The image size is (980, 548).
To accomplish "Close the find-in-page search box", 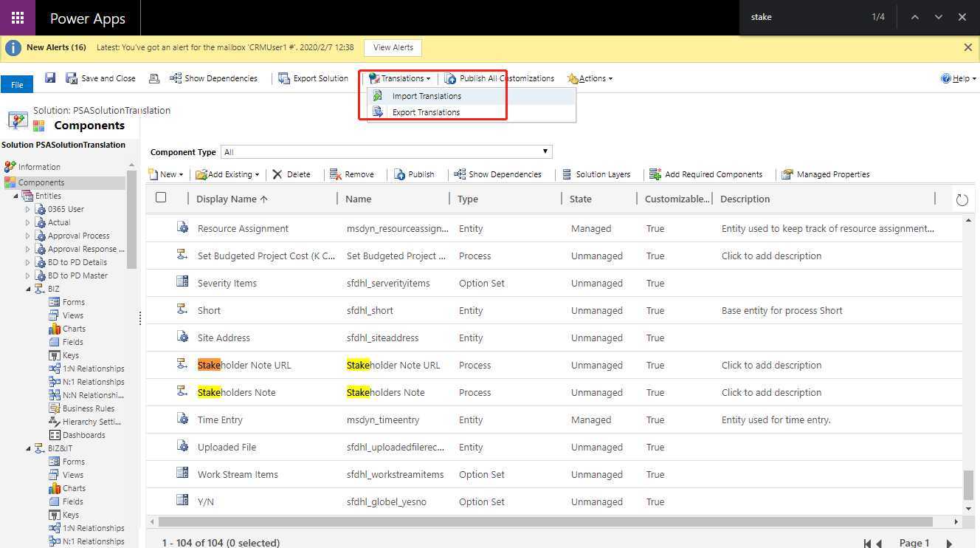I will tap(962, 17).
